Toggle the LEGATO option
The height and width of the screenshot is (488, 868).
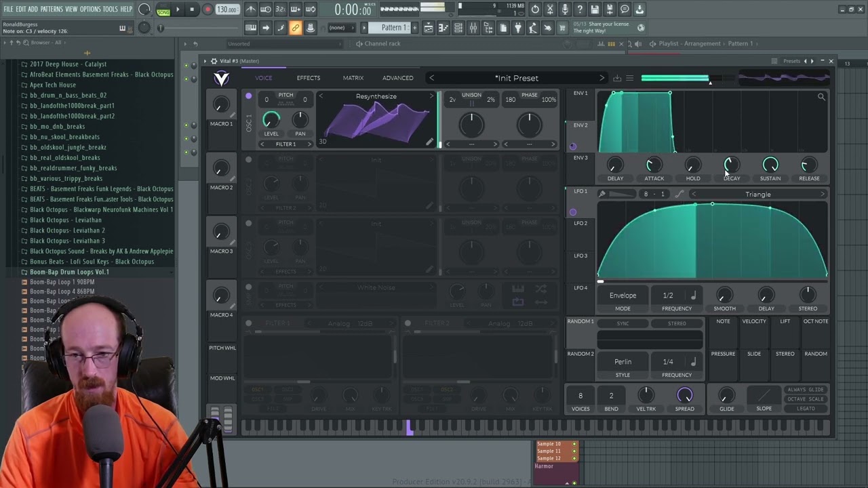point(806,409)
